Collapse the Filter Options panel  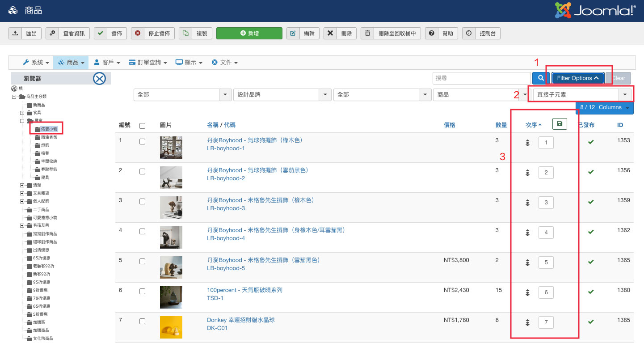coord(577,77)
